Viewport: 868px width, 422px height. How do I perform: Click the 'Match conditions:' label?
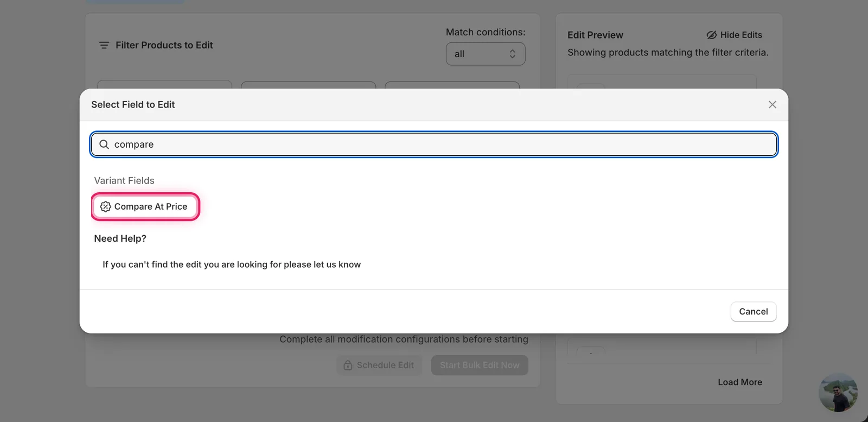point(486,33)
